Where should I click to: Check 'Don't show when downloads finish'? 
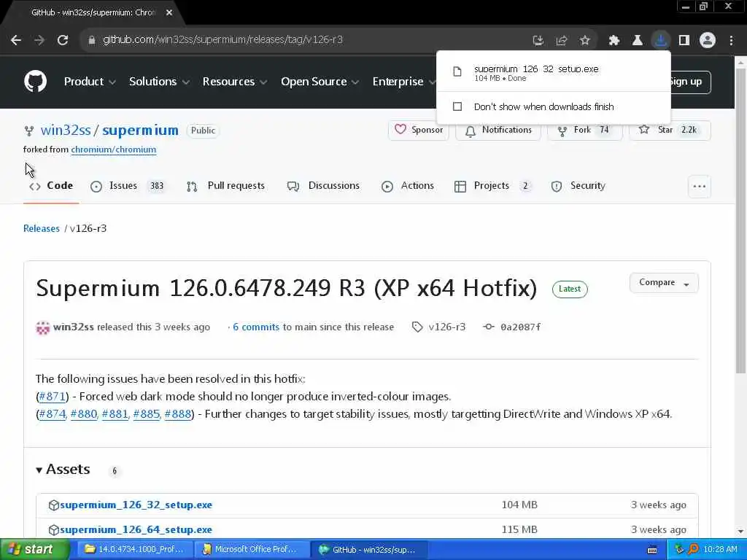[457, 106]
